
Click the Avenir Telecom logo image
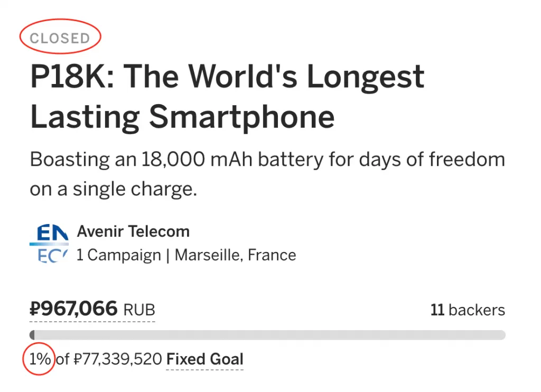click(49, 244)
